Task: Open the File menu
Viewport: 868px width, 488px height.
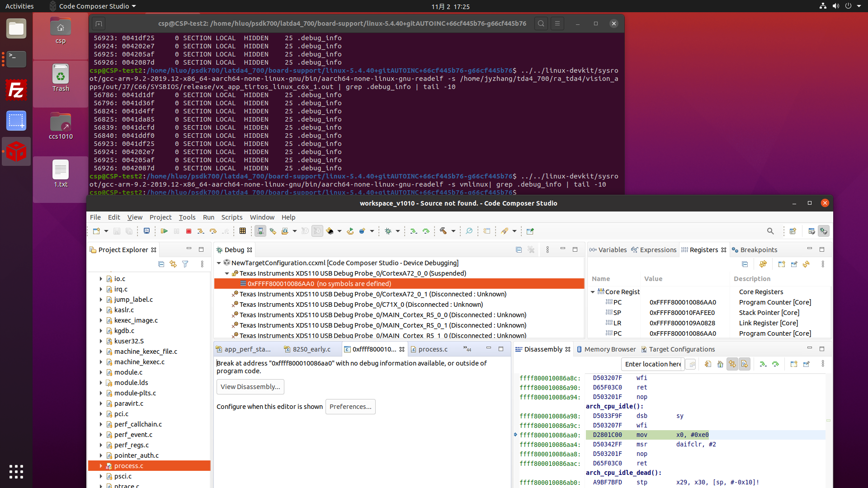Action: click(95, 217)
